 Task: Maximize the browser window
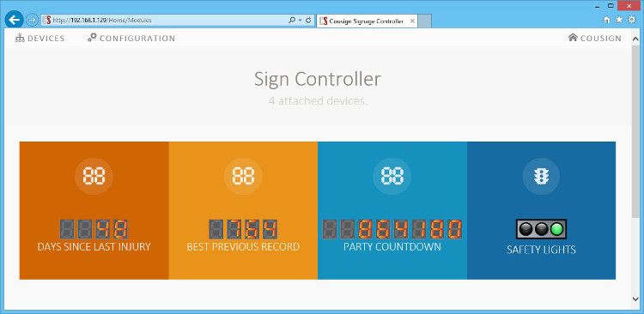pos(611,6)
